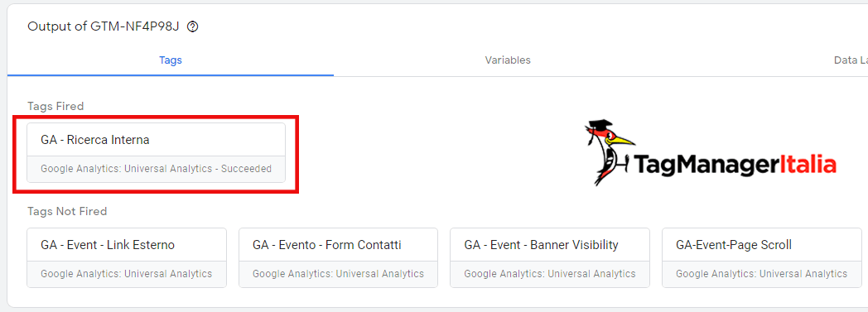Click the Output of GTM-NF4P98J title

[x=104, y=26]
